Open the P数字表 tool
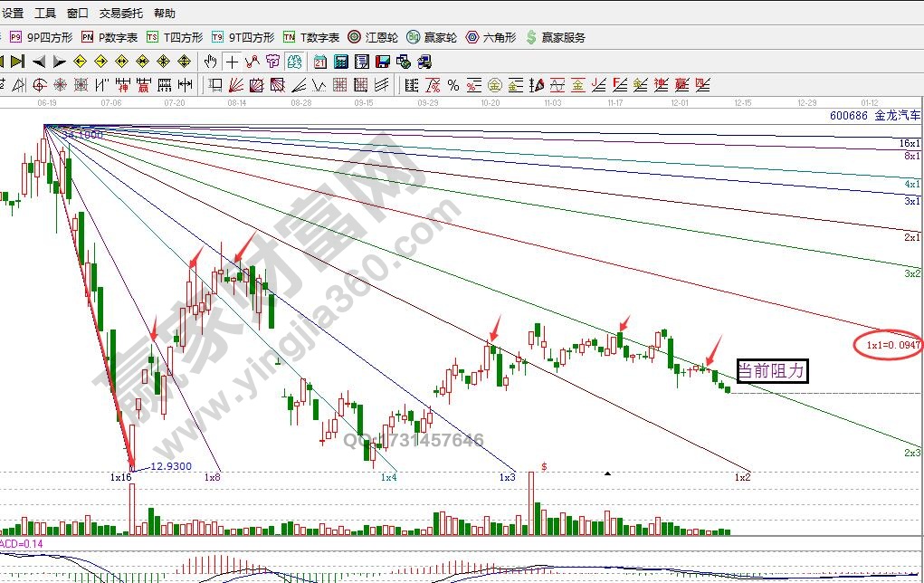 110,37
